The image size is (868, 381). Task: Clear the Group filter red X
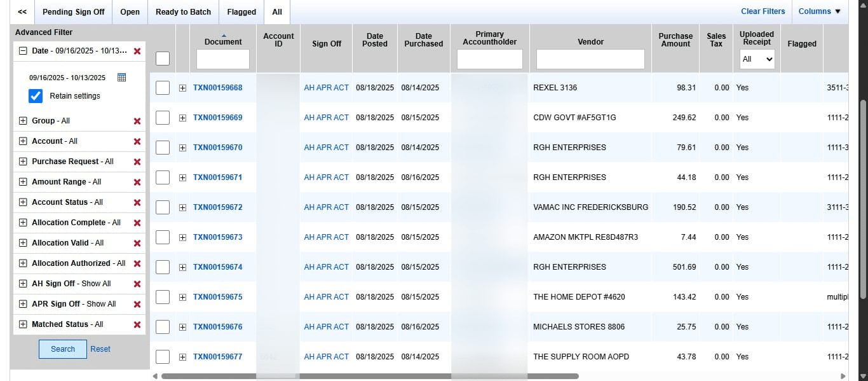point(137,121)
